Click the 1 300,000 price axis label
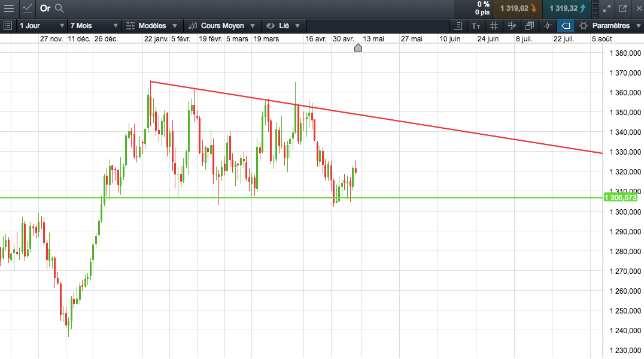Screen dimensions: 644x359 point(625,212)
